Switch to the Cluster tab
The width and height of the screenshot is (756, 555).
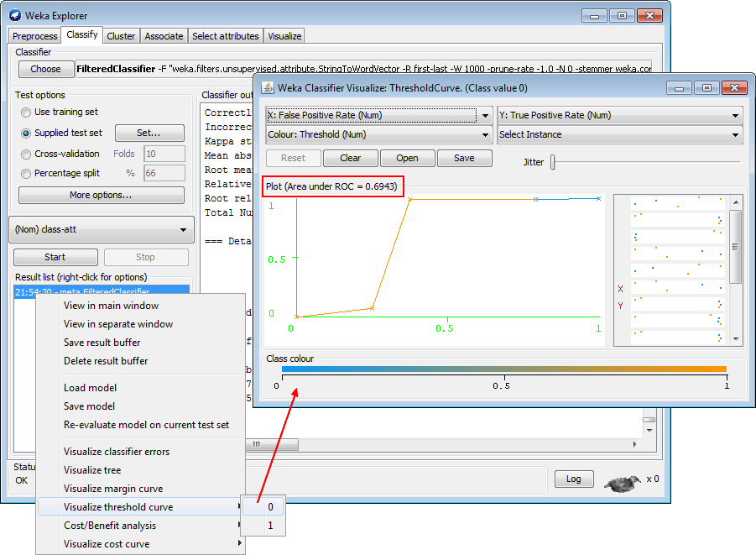[121, 36]
